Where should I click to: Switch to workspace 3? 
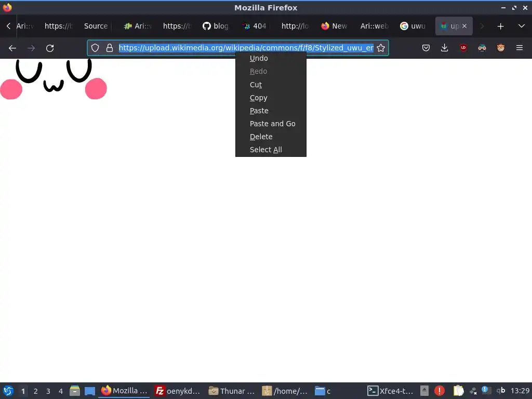pos(48,391)
